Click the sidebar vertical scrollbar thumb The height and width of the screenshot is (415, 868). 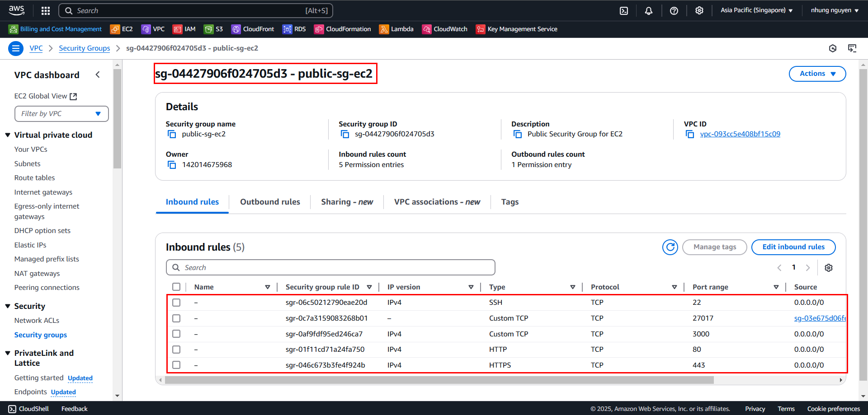pyautogui.click(x=118, y=118)
